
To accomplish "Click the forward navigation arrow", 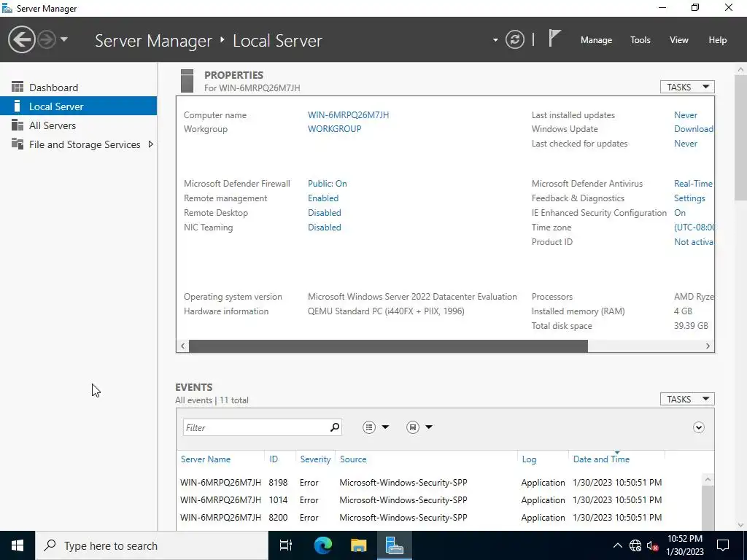I will 47,39.
